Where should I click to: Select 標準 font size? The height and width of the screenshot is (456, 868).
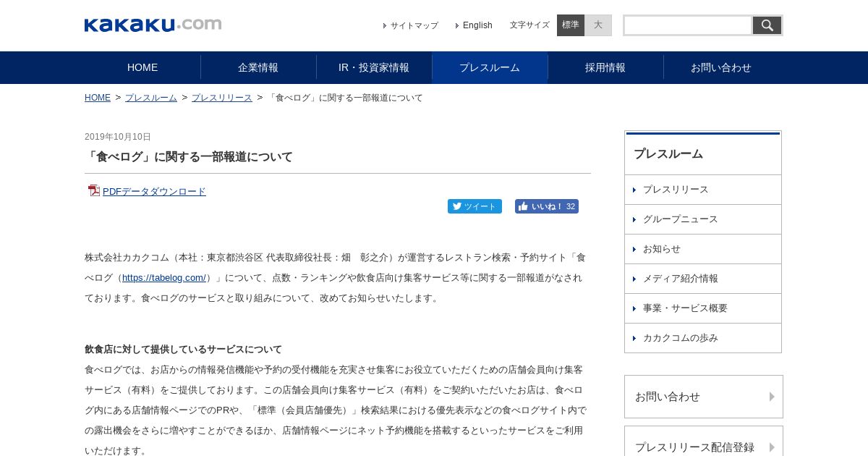(x=571, y=25)
